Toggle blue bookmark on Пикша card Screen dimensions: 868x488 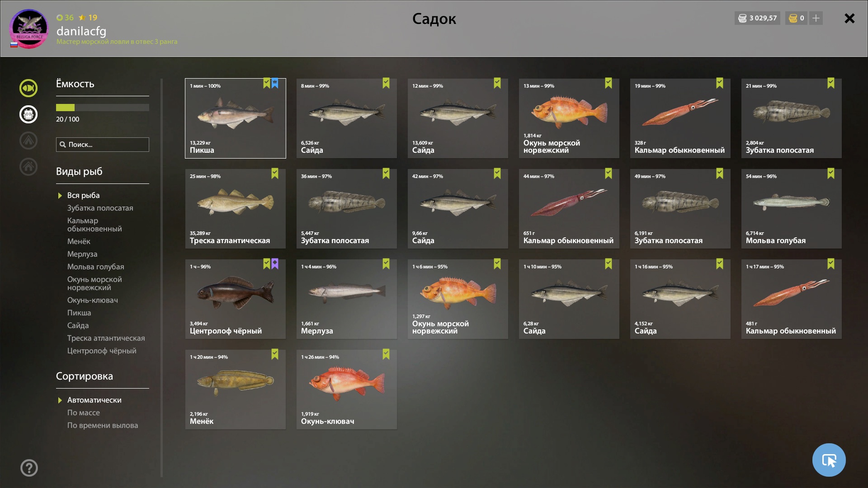tap(275, 83)
